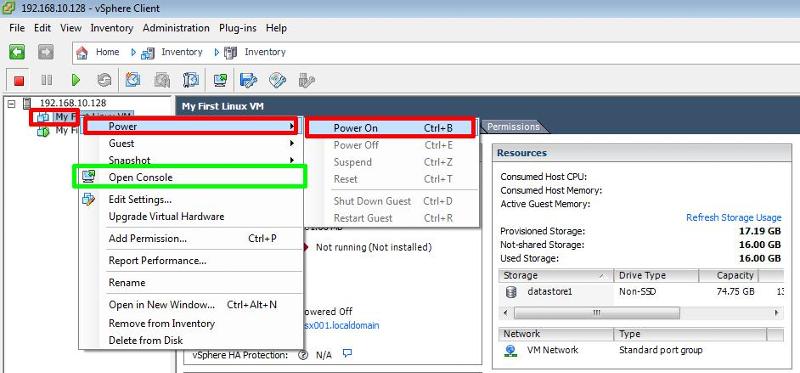Click the localdomain host link
The width and height of the screenshot is (800, 373).
(342, 326)
